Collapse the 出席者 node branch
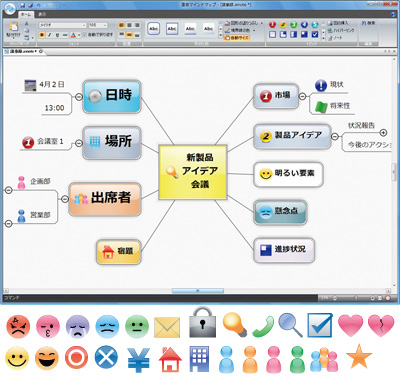 (65, 199)
